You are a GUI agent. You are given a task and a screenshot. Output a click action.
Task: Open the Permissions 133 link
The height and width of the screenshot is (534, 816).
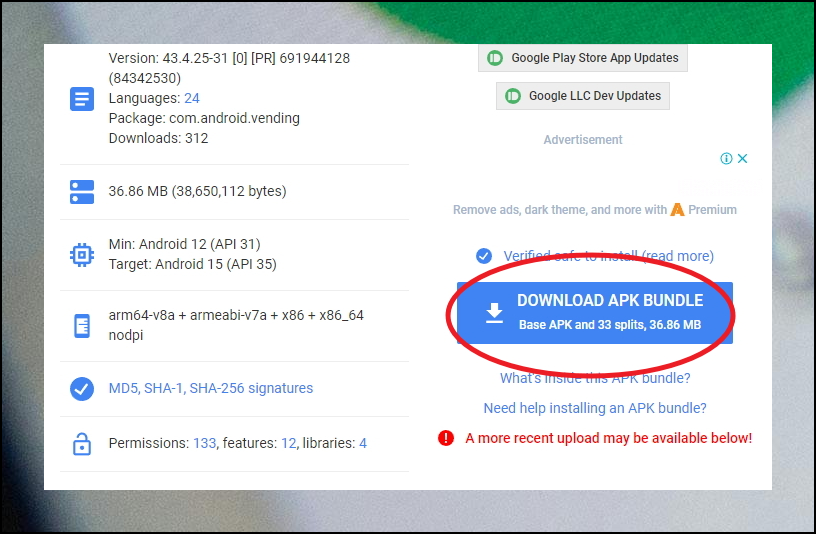click(205, 443)
